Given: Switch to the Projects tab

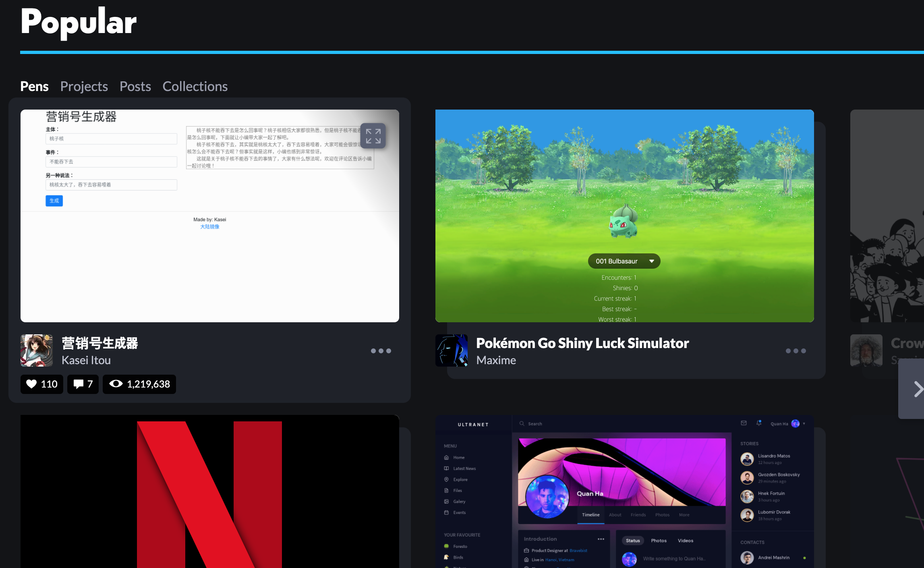Looking at the screenshot, I should [84, 86].
